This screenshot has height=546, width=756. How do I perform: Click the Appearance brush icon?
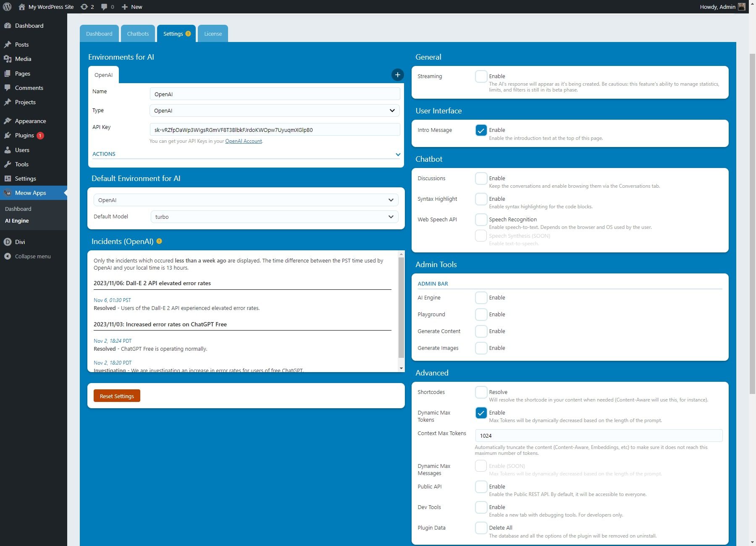pyautogui.click(x=8, y=121)
